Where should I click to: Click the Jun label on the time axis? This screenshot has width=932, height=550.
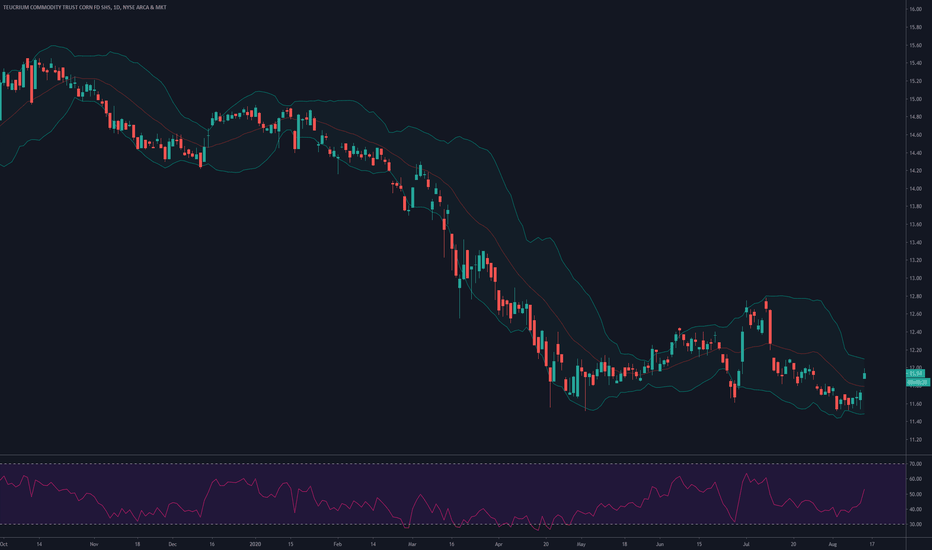coord(659,544)
